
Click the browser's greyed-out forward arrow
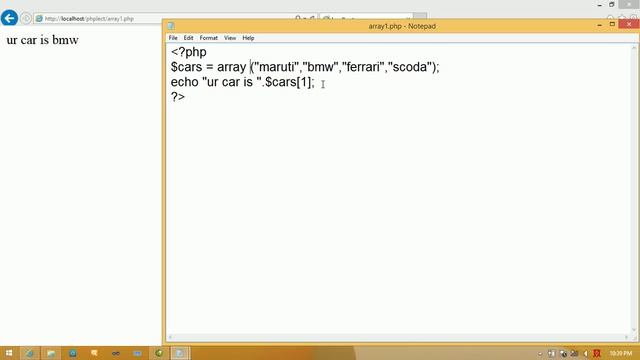pos(26,18)
